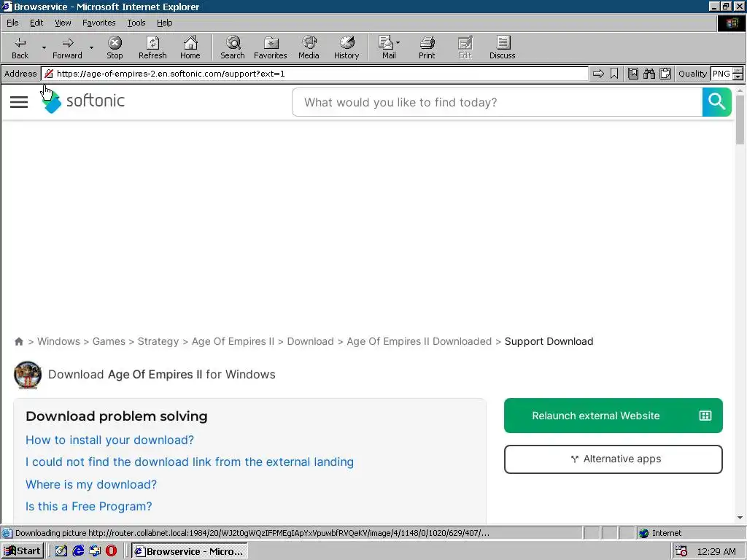Click the Age Of Empires II game icon

(28, 375)
